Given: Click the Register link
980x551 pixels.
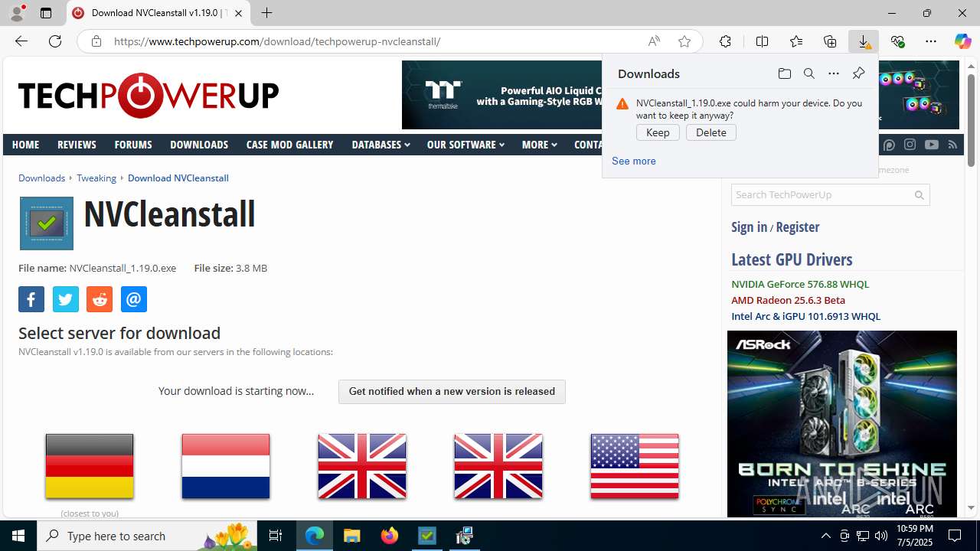Looking at the screenshot, I should pyautogui.click(x=797, y=227).
